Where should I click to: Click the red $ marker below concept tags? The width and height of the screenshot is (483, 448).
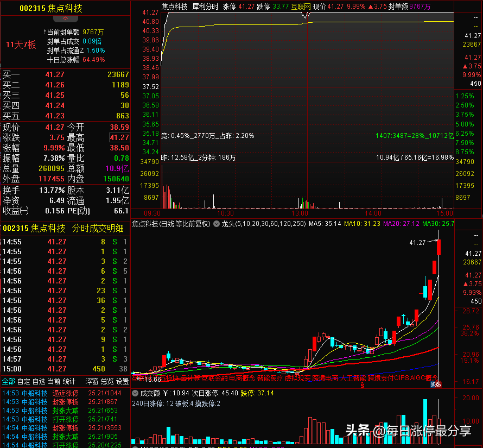[363, 385]
